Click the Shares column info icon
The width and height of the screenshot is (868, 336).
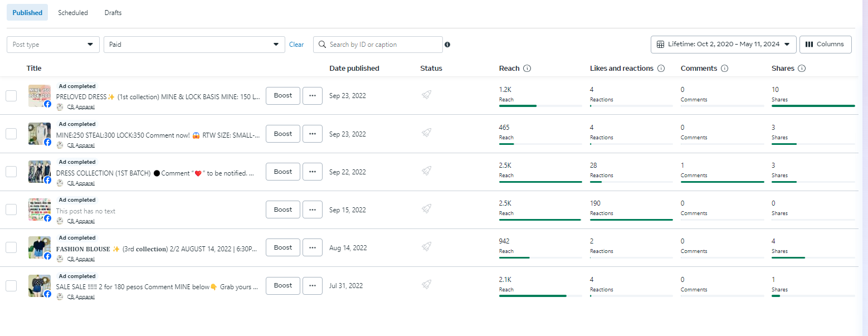[802, 69]
